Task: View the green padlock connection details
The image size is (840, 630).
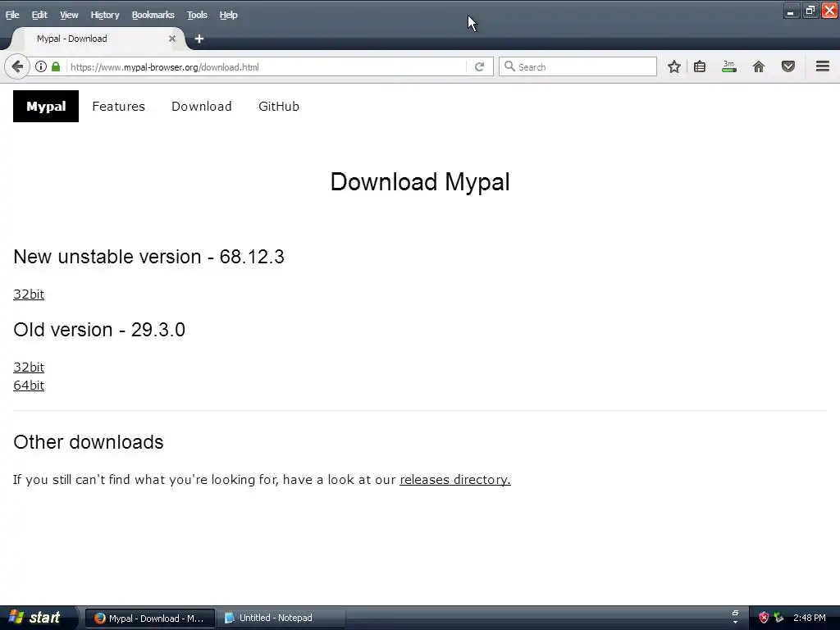Action: 56,67
